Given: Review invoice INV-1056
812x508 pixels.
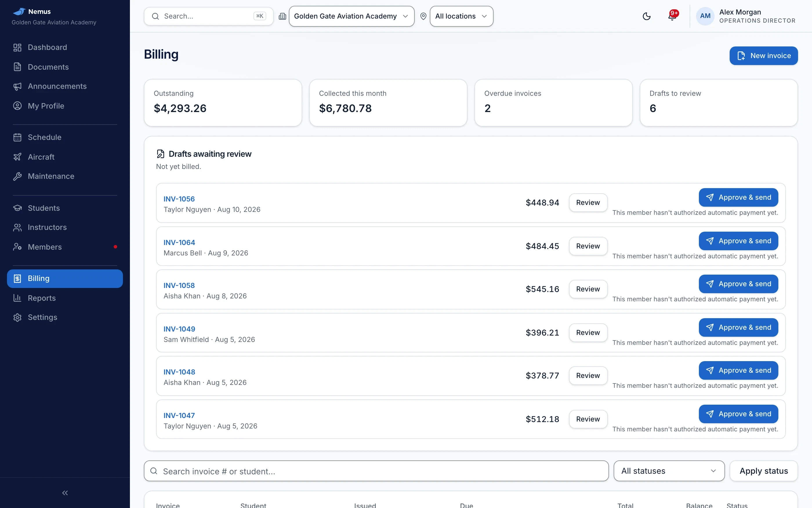Looking at the screenshot, I should [x=588, y=203].
